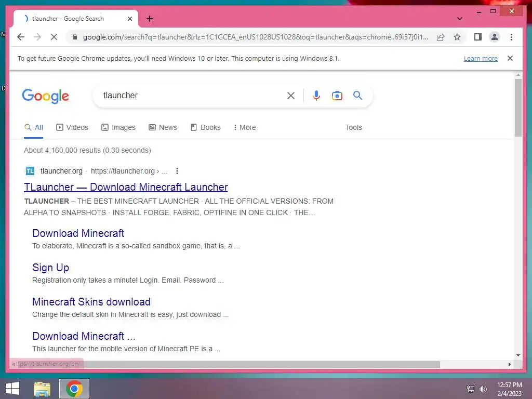This screenshot has width=532, height=399.
Task: Open the volume tray icon
Action: 483,389
